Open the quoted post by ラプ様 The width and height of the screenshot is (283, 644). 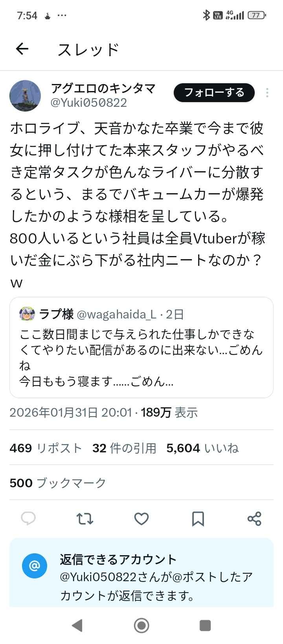[x=141, y=348]
